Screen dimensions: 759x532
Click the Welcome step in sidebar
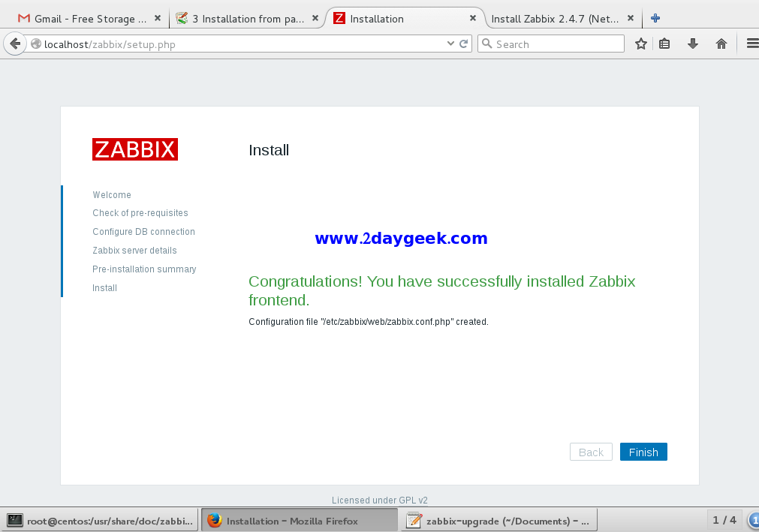112,194
